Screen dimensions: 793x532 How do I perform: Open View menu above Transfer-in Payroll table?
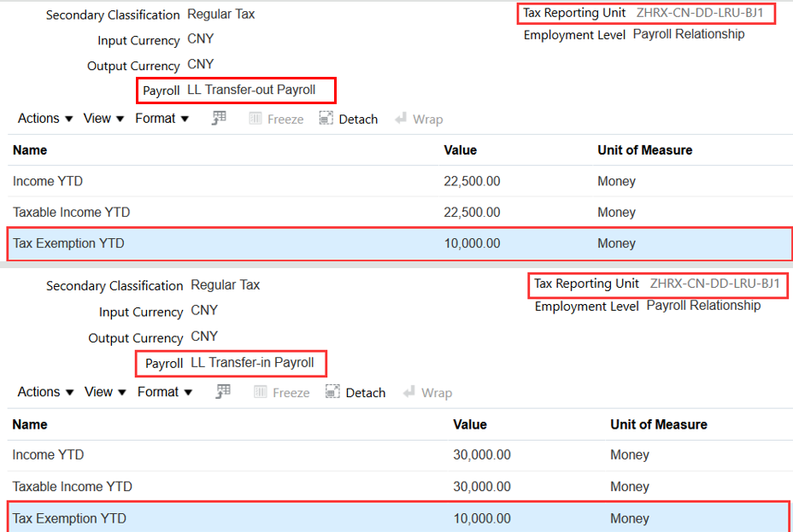pyautogui.click(x=105, y=392)
